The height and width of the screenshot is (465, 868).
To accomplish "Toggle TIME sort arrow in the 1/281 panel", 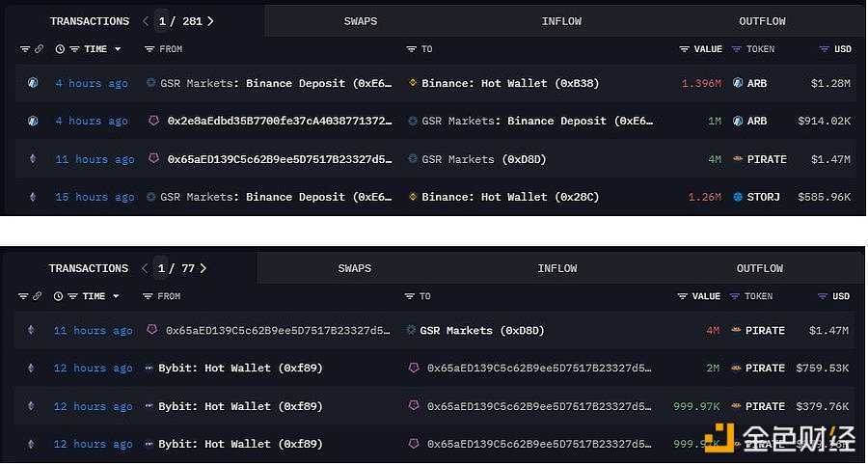I will click(x=118, y=49).
